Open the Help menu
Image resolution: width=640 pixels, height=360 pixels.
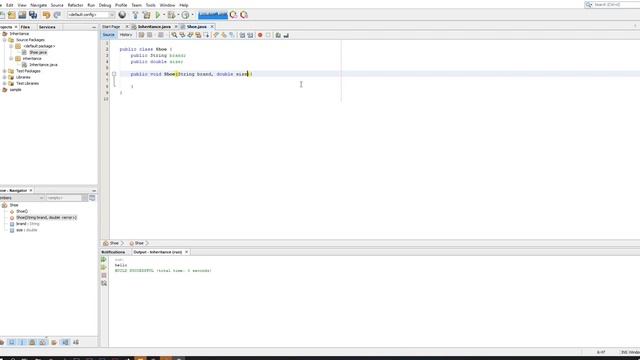pyautogui.click(x=184, y=5)
